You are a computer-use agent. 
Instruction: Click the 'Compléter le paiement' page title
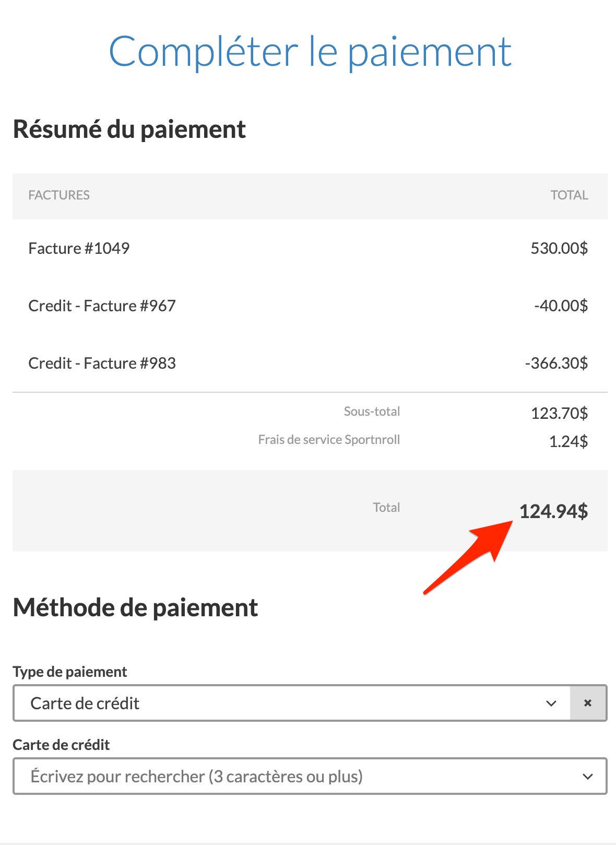pos(310,51)
